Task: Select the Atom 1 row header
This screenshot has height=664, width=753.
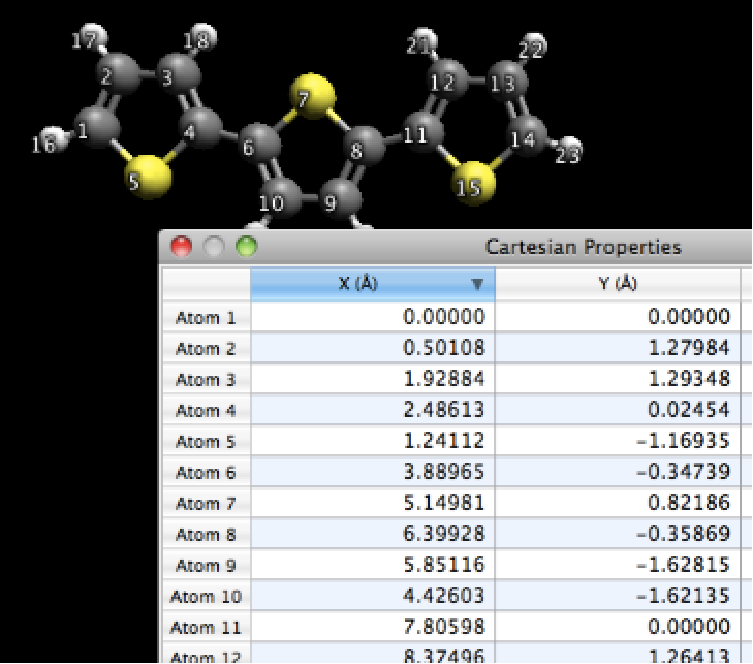Action: point(206,318)
